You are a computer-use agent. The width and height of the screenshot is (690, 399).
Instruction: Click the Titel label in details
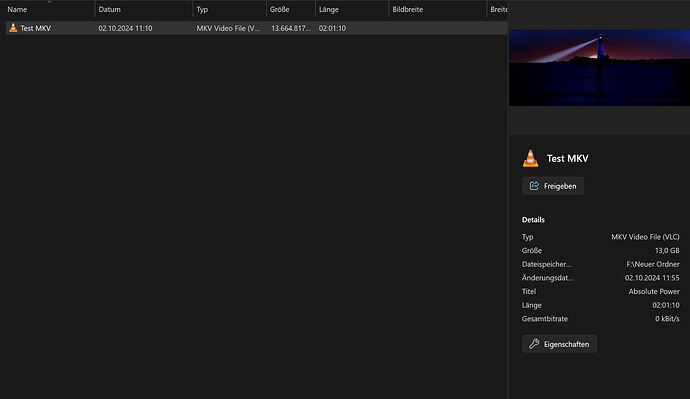[x=529, y=291]
